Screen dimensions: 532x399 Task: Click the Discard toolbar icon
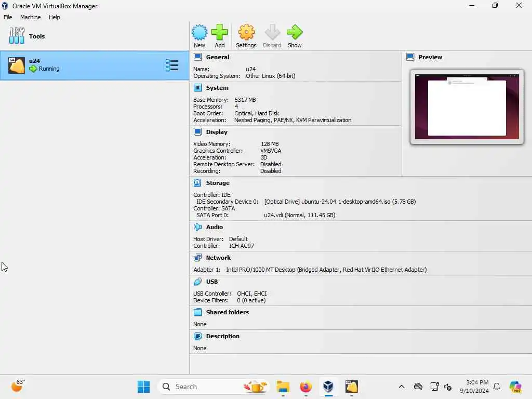[272, 32]
